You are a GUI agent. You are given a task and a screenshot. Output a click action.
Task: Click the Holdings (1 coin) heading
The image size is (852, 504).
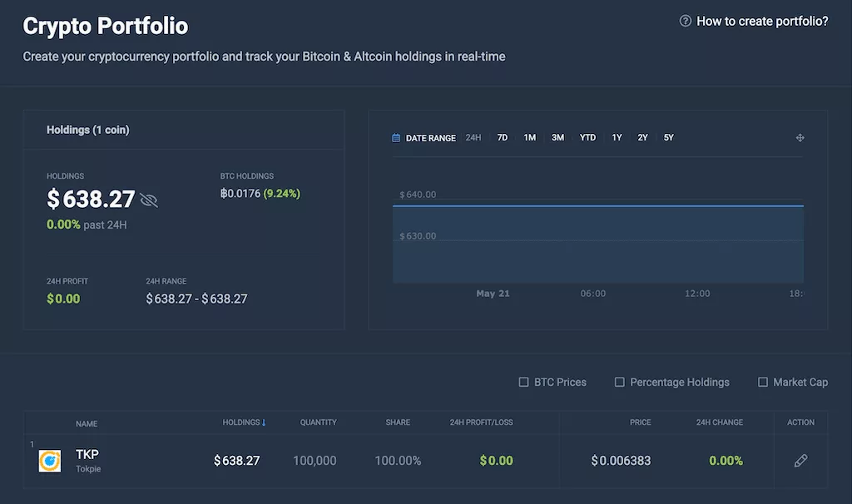pos(88,130)
